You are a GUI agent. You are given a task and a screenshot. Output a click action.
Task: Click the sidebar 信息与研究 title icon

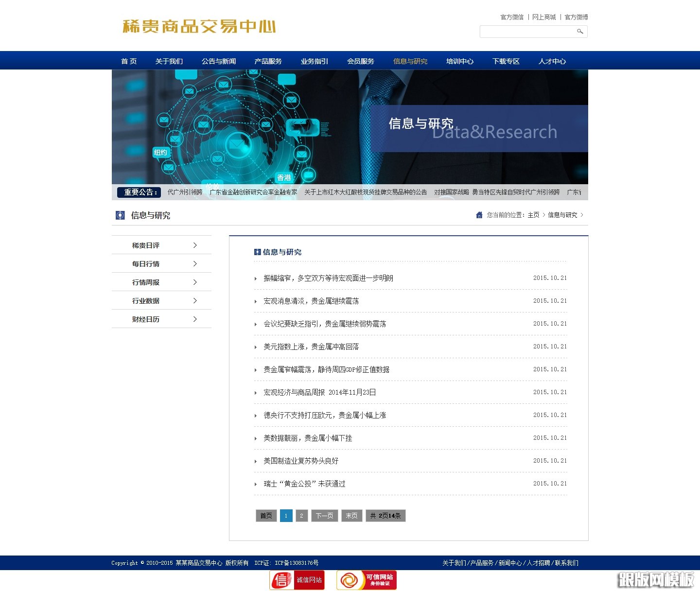(120, 215)
